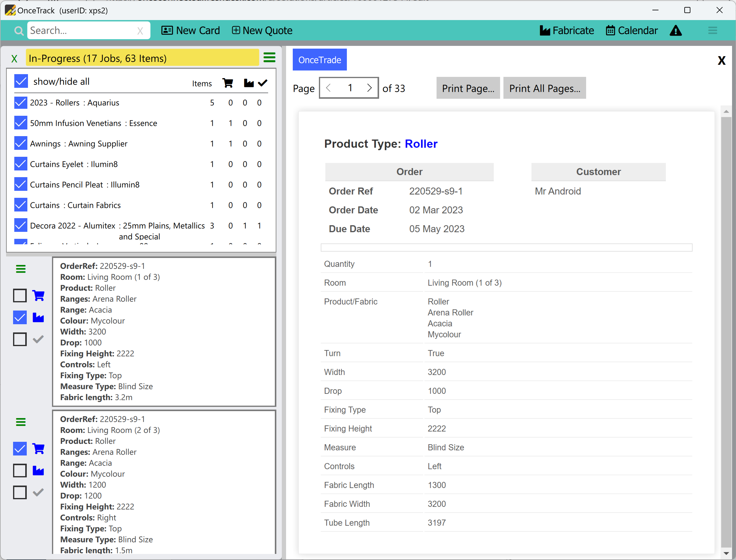Toggle the show/hide all checkbox
This screenshot has width=736, height=560.
[x=21, y=81]
